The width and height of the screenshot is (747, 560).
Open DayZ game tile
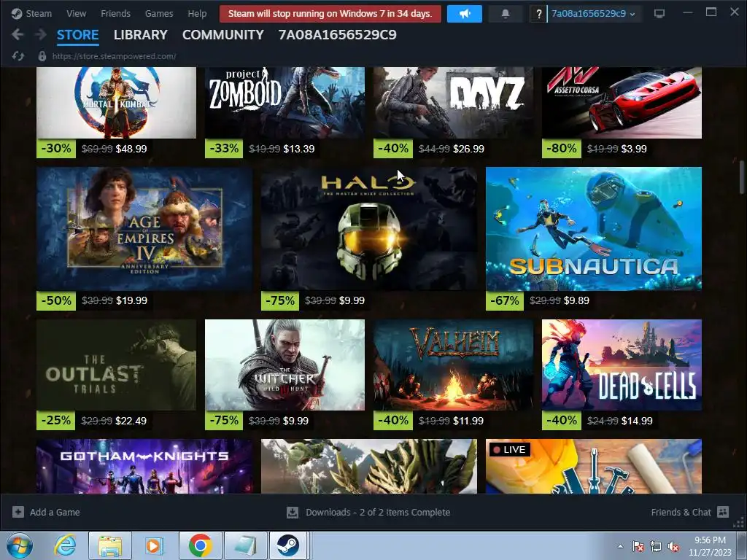click(x=453, y=102)
